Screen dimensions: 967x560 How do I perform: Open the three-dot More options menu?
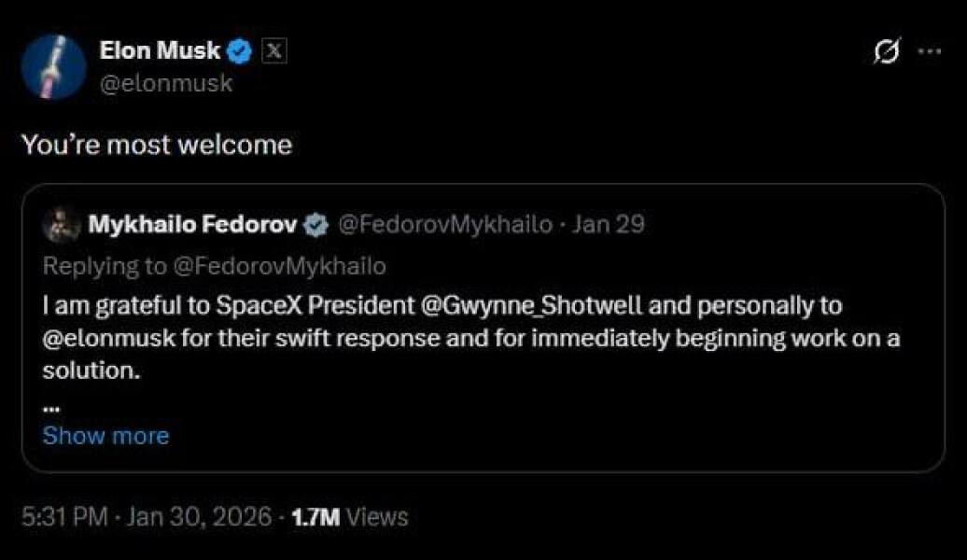(x=930, y=52)
